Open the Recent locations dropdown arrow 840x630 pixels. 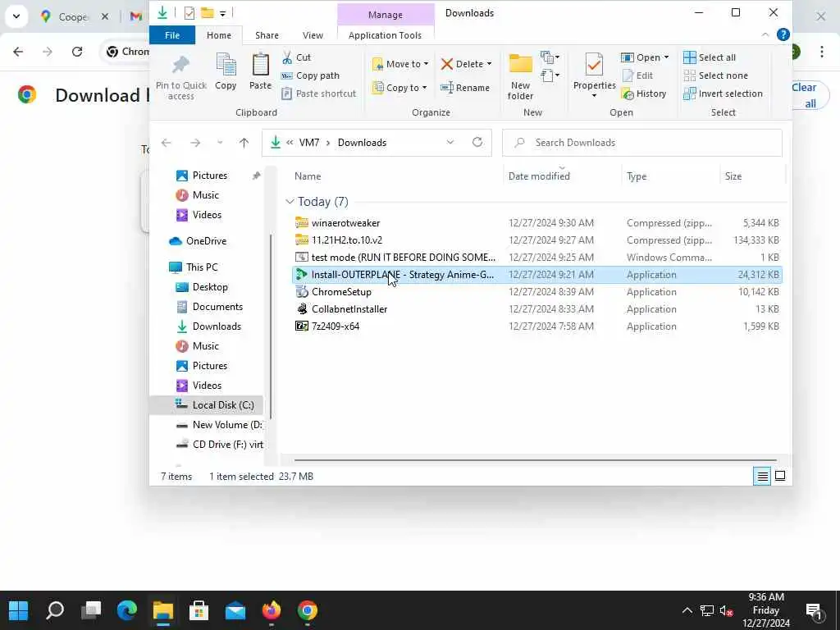pos(220,143)
